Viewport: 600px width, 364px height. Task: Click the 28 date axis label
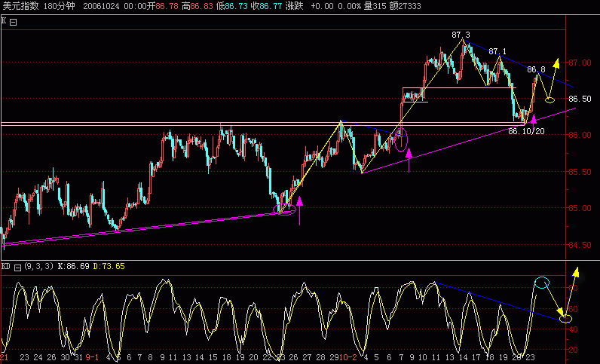point(320,357)
